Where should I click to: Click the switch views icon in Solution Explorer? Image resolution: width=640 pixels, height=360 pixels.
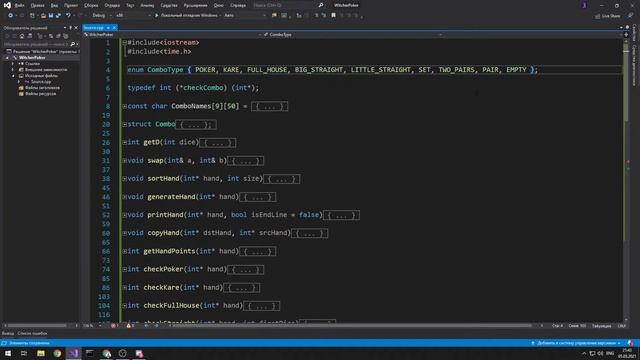click(x=29, y=36)
